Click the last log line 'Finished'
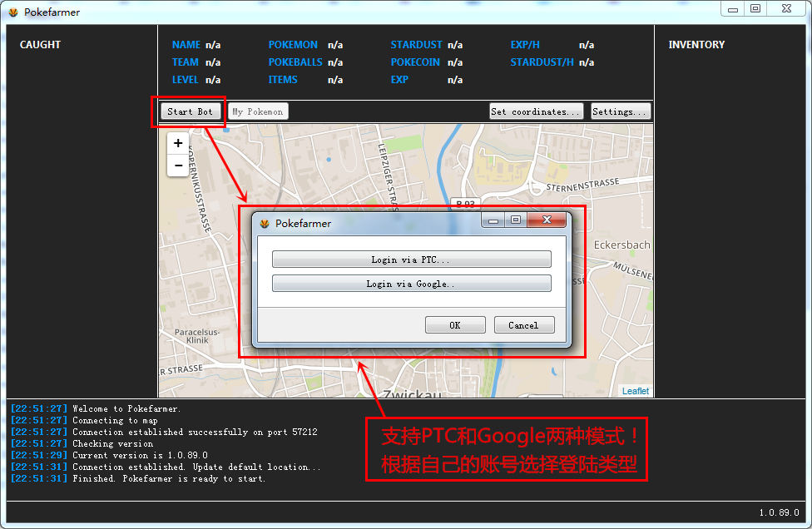The width and height of the screenshot is (812, 529). (169, 479)
